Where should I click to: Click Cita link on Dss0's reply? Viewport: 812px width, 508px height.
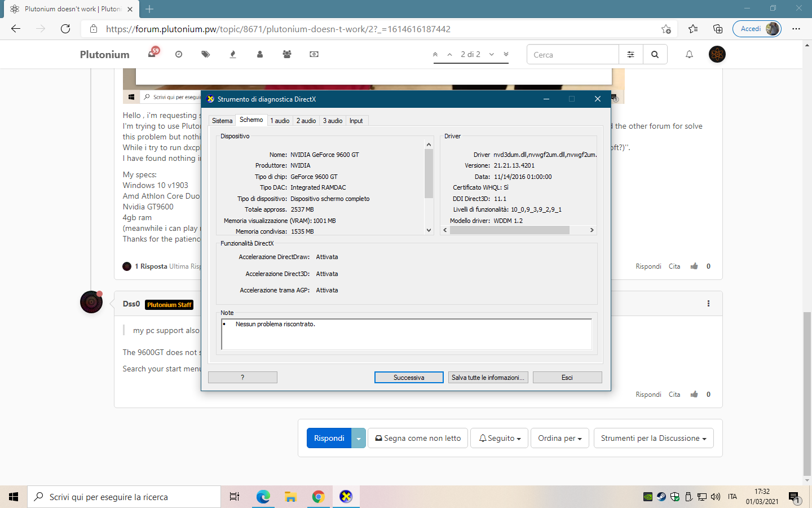[674, 395]
